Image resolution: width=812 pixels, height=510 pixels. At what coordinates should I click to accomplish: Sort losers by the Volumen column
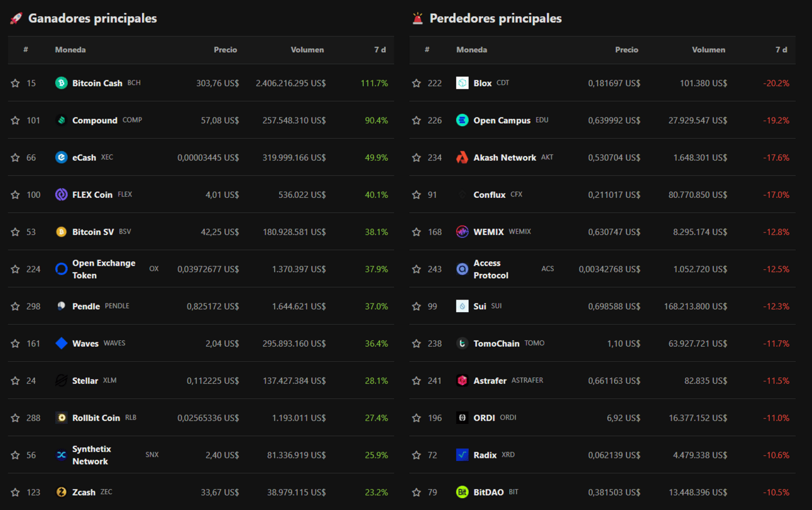click(708, 50)
